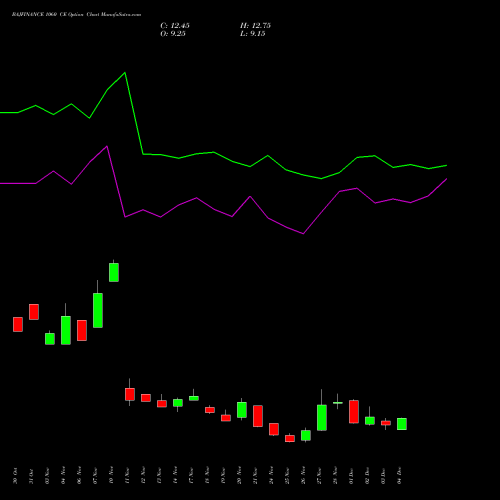Screen dimensions: 500x500
Task: Select the close value C: 12.45
Action: coord(175,26)
